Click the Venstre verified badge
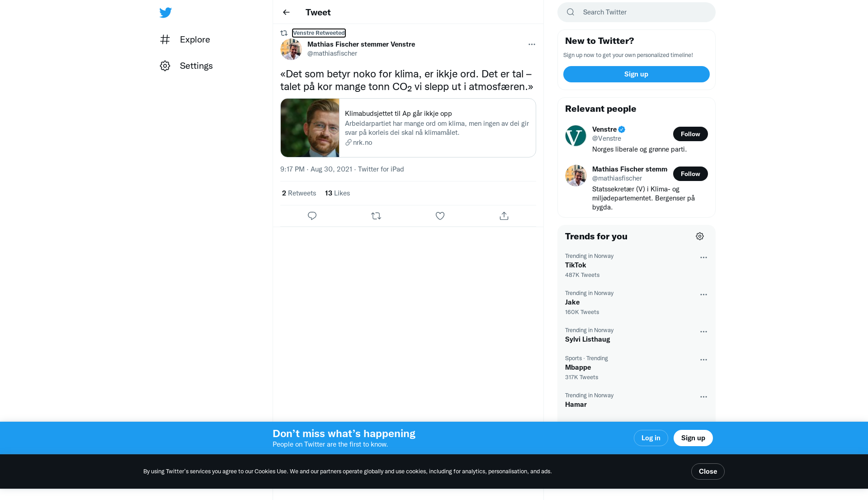The image size is (868, 500). 622,129
